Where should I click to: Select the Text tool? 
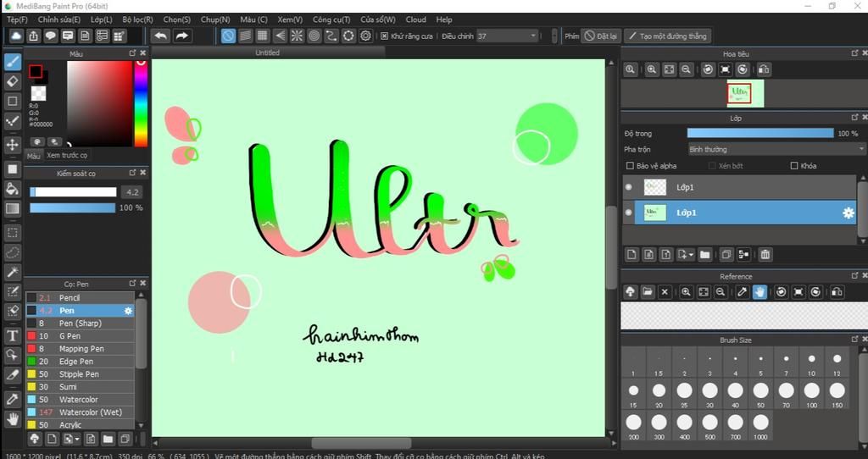[x=13, y=335]
